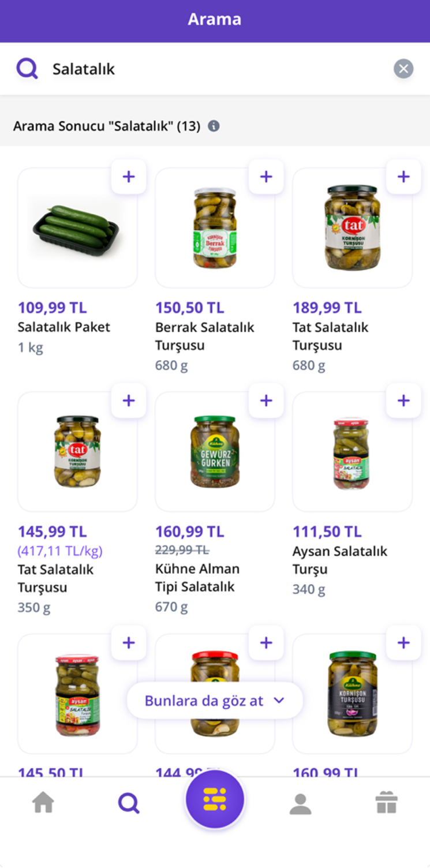The image size is (430, 868).
Task: Expand the Bunlara da göz at dropdown
Action: tap(215, 701)
